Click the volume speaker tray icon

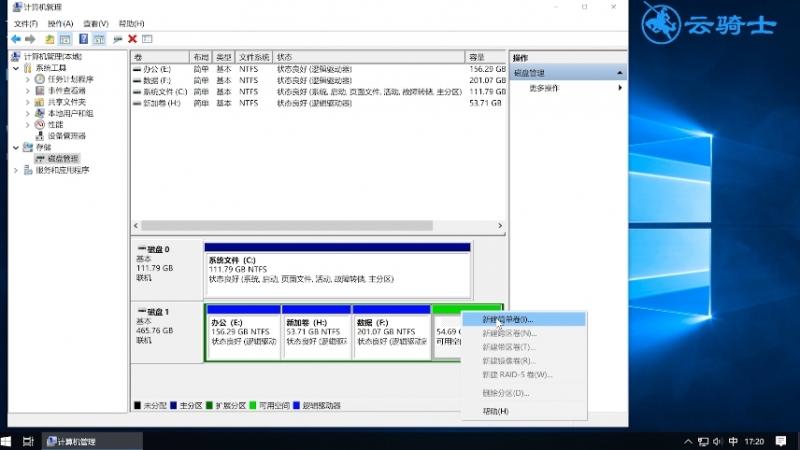717,441
